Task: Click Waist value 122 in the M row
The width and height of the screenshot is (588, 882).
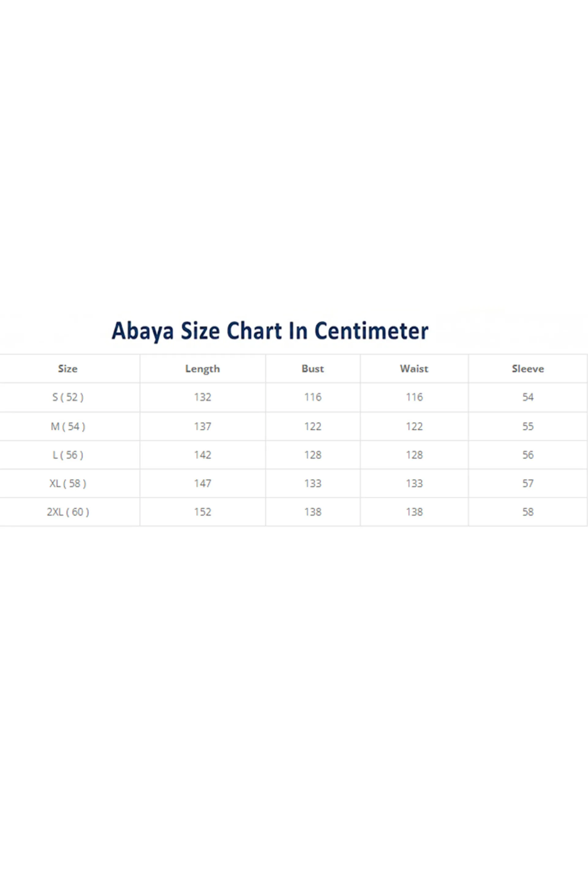Action: pyautogui.click(x=414, y=426)
